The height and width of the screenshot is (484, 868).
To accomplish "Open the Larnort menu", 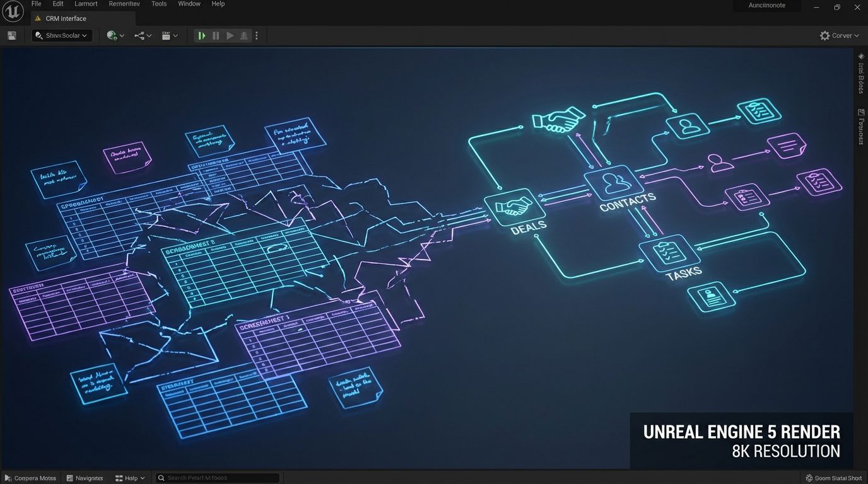I will point(86,4).
